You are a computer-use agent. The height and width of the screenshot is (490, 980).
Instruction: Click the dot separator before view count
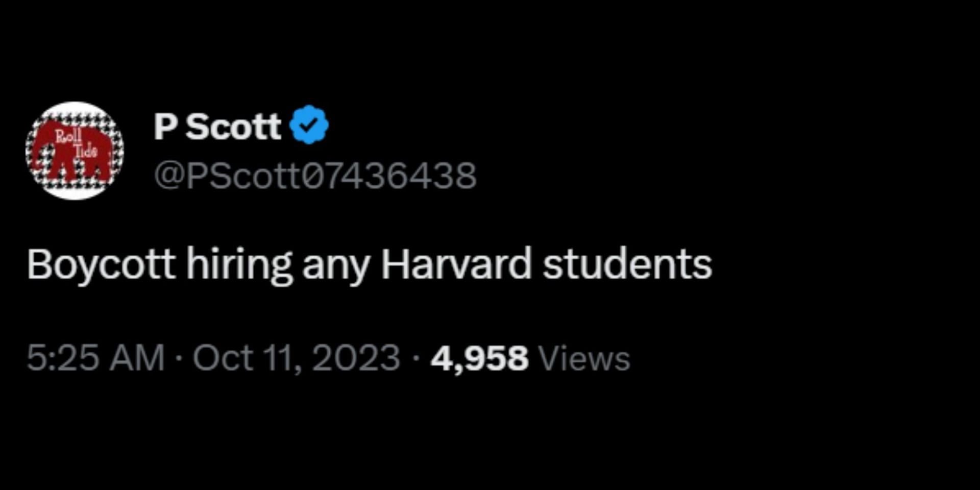(x=415, y=358)
